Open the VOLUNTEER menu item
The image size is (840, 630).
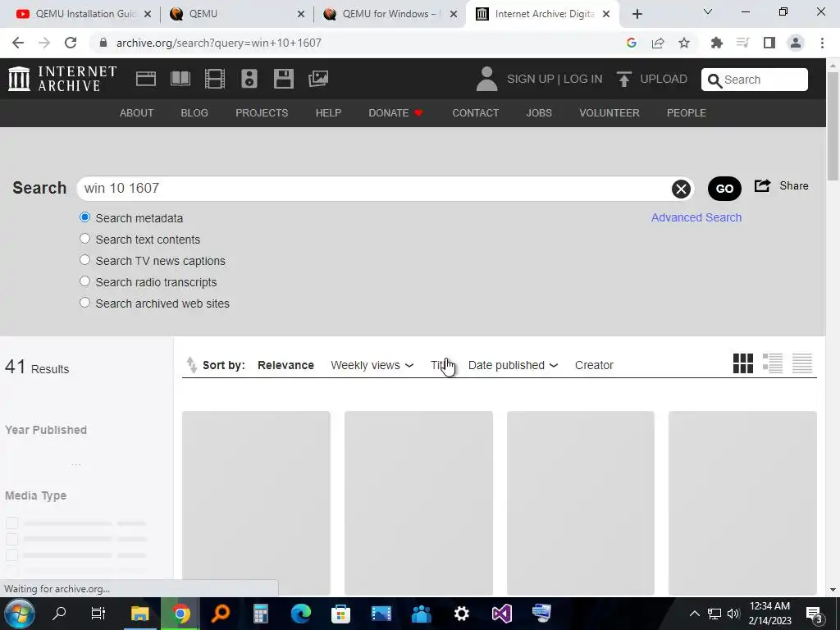coord(609,113)
